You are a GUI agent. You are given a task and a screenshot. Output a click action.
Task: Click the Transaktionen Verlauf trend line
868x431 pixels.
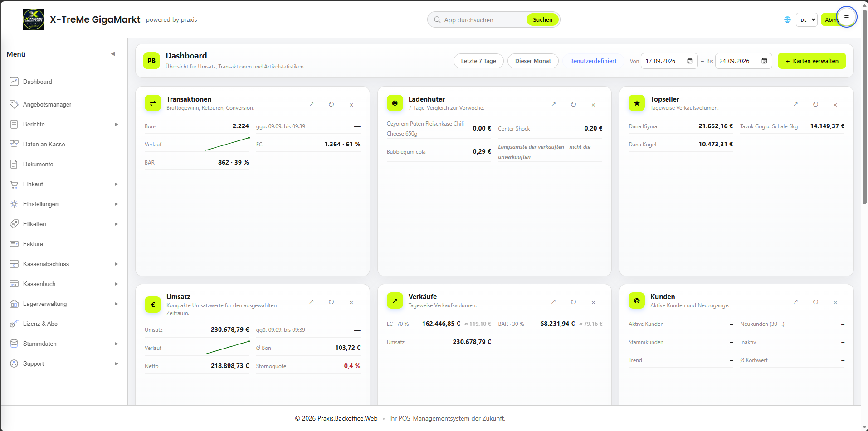point(227,144)
